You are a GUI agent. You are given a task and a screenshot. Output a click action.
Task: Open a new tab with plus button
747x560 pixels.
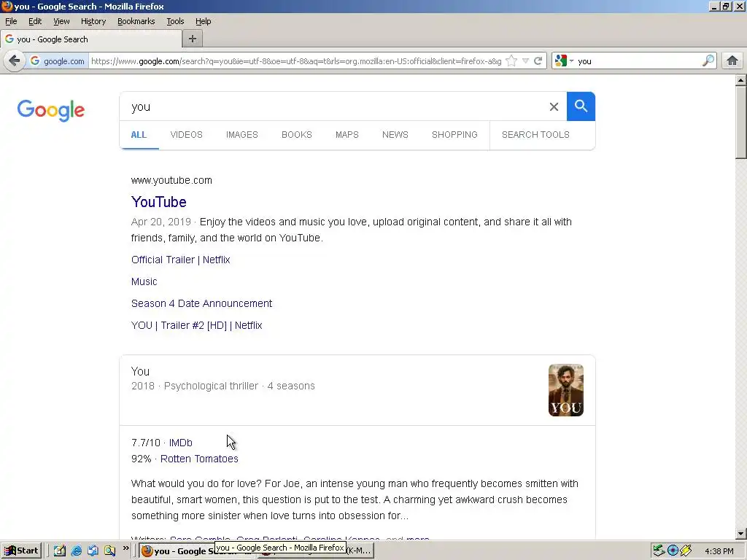point(193,39)
